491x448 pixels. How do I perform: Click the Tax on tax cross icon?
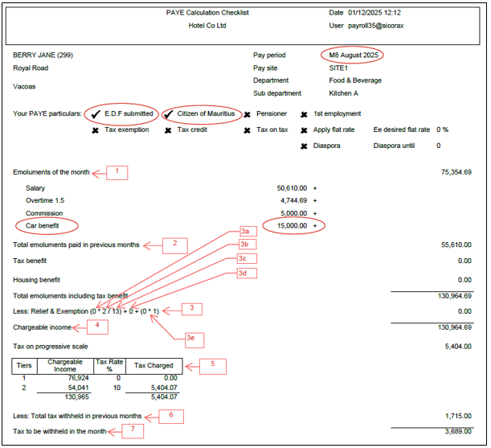[248, 129]
